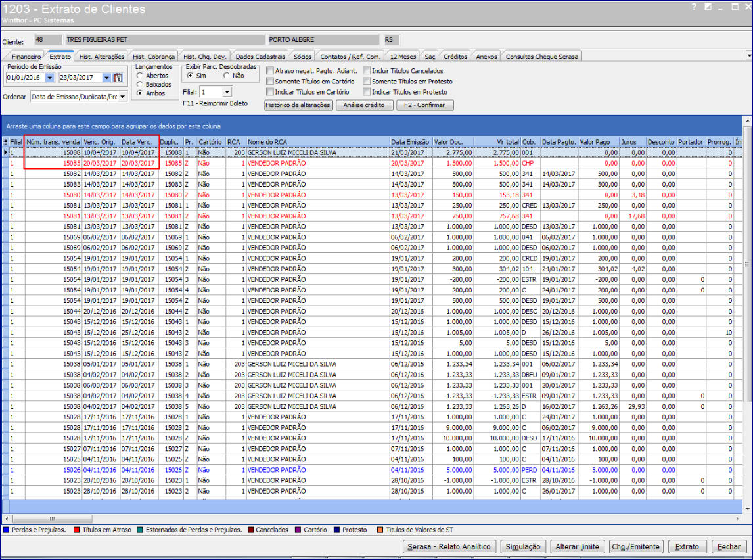753x560 pixels.
Task: Open the end date 23/03/2017 dropdown
Action: (x=106, y=78)
